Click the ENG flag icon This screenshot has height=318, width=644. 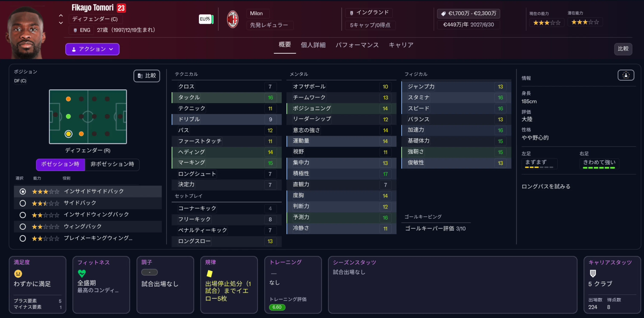75,30
